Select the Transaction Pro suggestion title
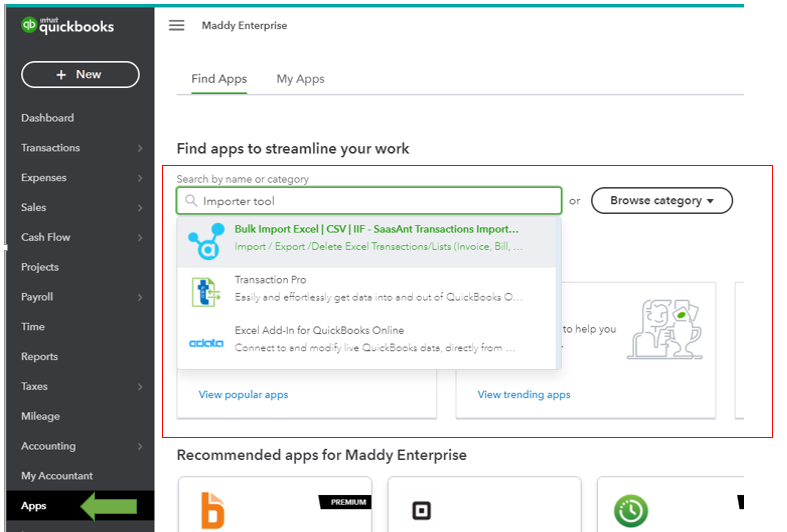 (270, 280)
